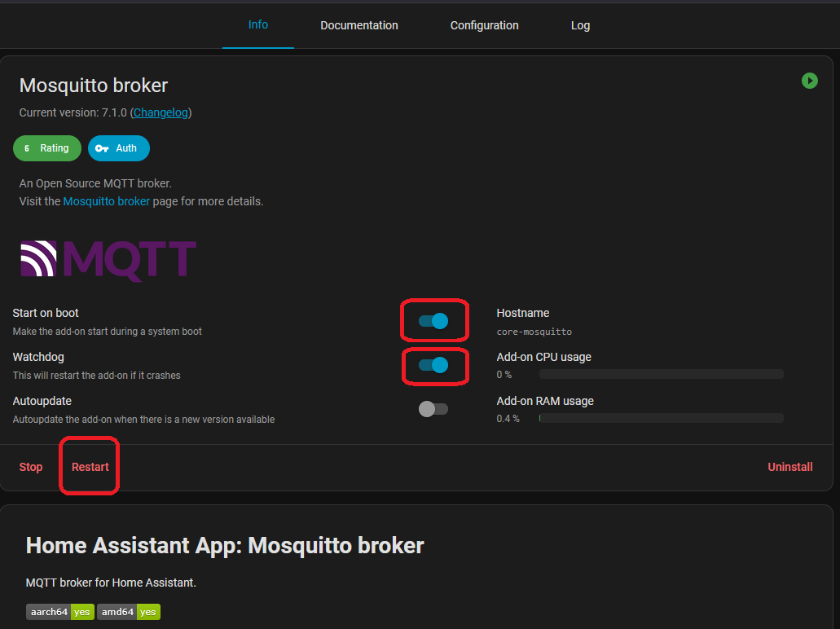Viewport: 840px width, 629px height.
Task: Open the Log tab
Action: coord(580,25)
